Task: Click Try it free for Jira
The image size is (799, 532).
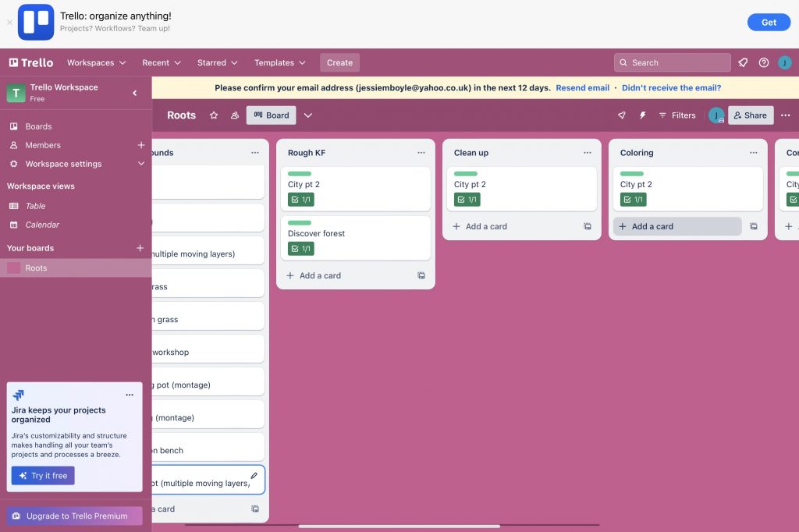Action: (x=43, y=475)
